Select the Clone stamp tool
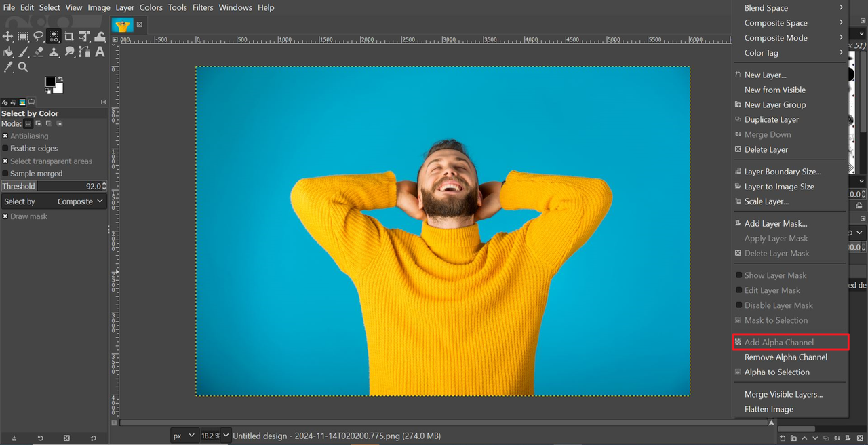Screen dimensions: 868x445 tap(54, 52)
